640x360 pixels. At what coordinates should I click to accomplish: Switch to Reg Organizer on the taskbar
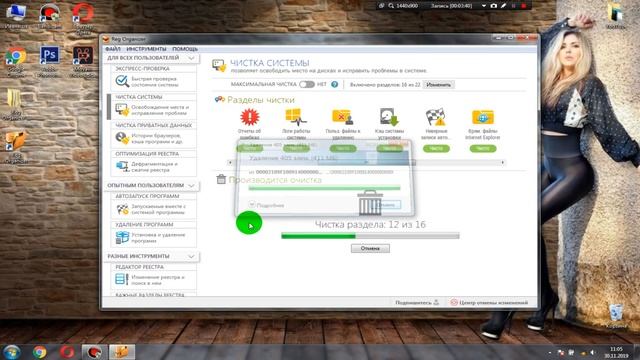(x=121, y=351)
